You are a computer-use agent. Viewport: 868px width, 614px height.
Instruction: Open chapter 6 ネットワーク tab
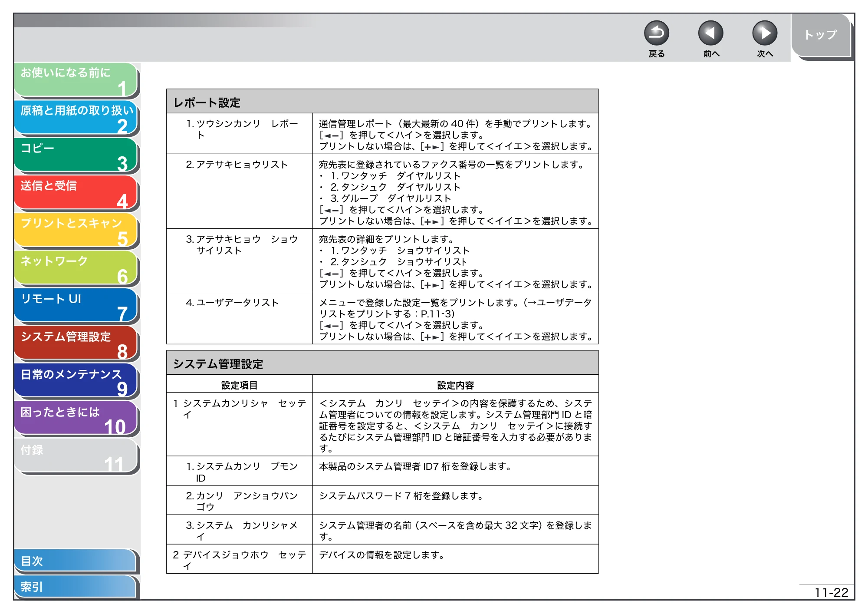tap(76, 268)
